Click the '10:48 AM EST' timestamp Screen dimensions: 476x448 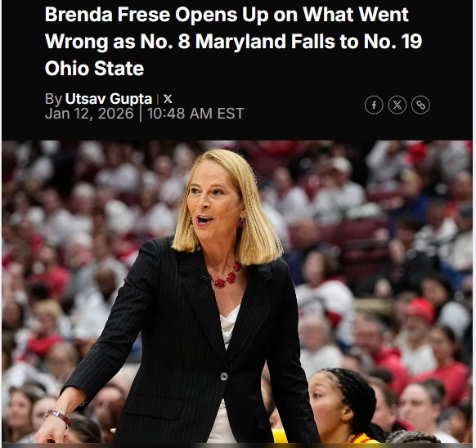(x=195, y=114)
